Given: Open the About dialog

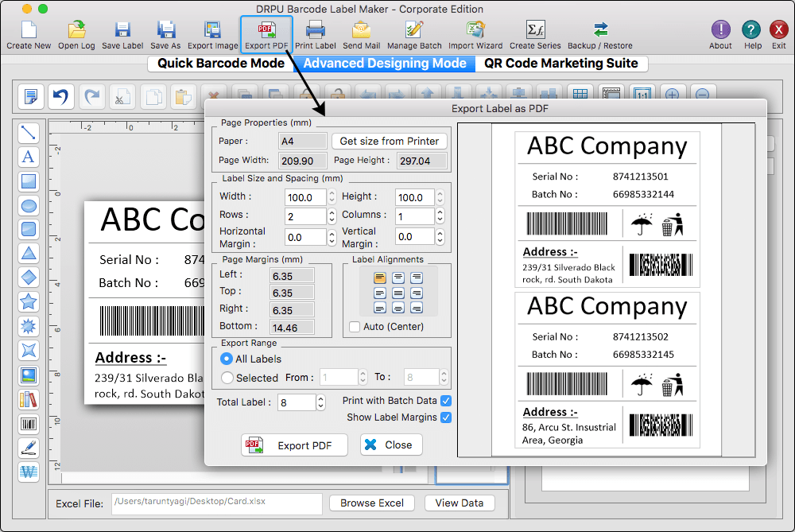Looking at the screenshot, I should tap(720, 35).
